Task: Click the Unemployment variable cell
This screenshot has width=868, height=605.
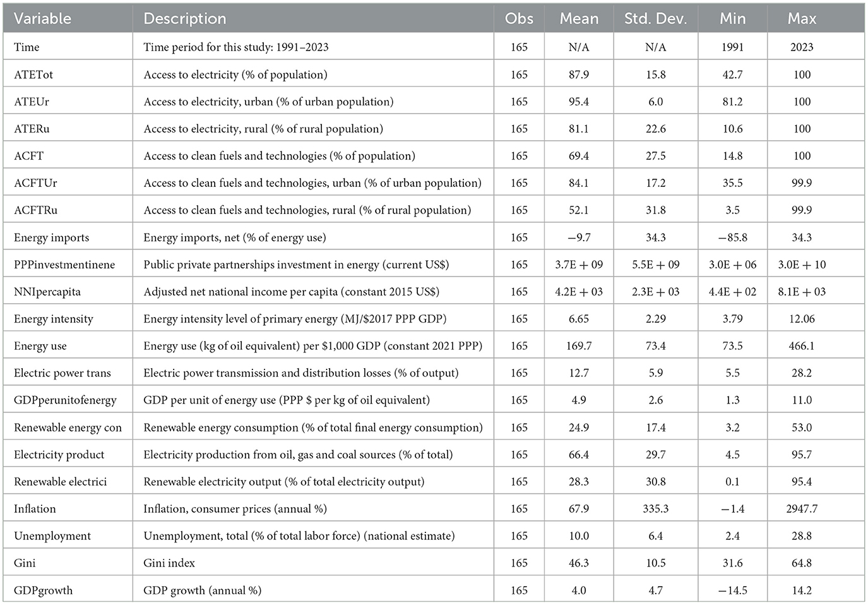Action: tap(52, 536)
